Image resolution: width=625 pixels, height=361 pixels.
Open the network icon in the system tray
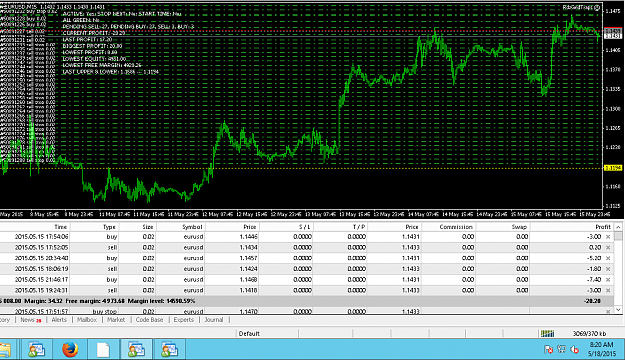pyautogui.click(x=562, y=349)
